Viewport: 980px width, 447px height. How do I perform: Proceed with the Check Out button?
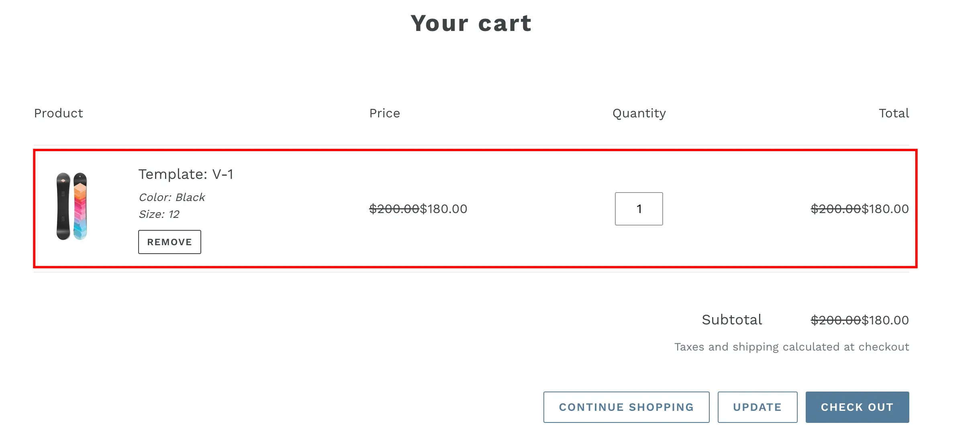857,407
